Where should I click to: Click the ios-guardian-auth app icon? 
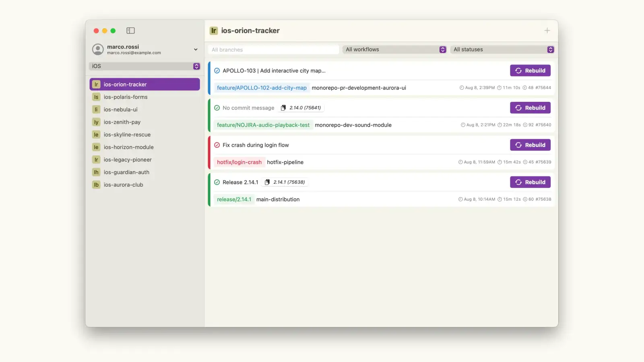coord(96,172)
